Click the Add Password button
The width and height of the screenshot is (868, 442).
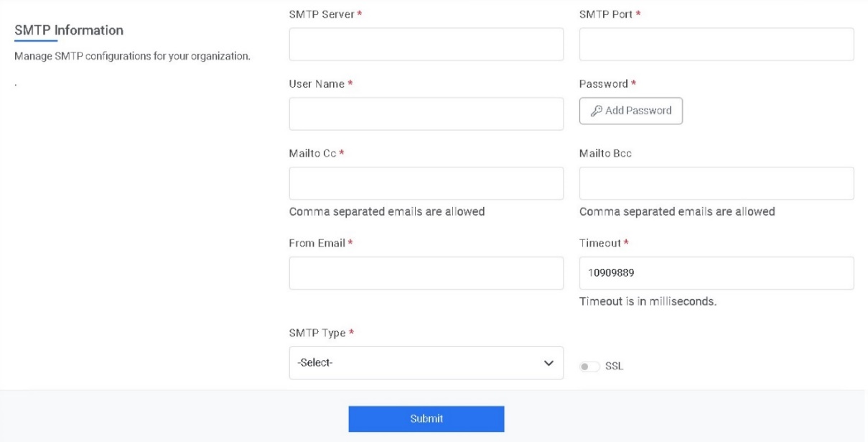pos(631,111)
